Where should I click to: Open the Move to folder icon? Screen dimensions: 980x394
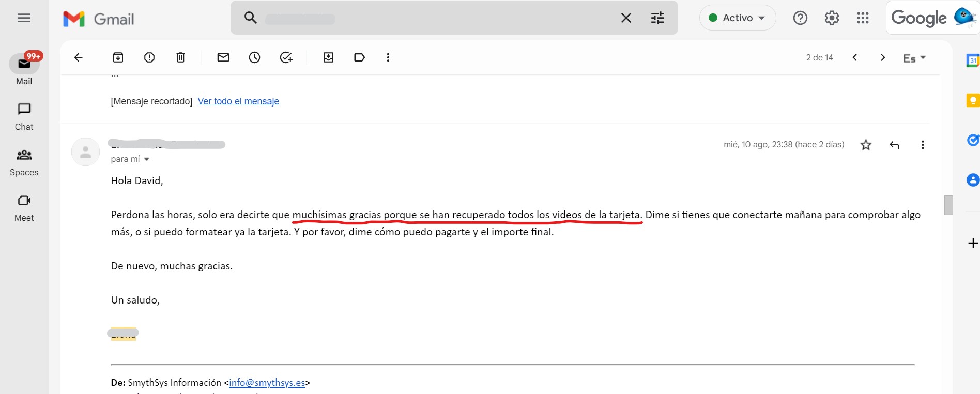pyautogui.click(x=328, y=57)
